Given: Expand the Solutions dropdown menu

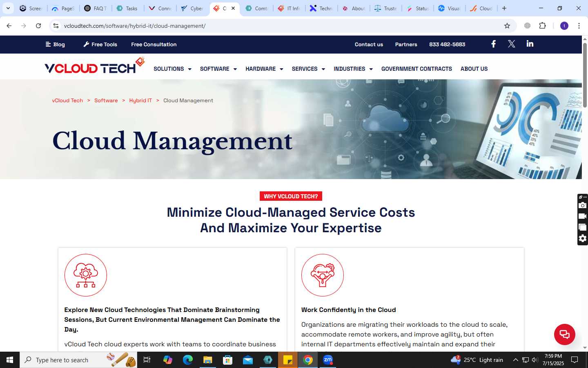Looking at the screenshot, I should 172,69.
